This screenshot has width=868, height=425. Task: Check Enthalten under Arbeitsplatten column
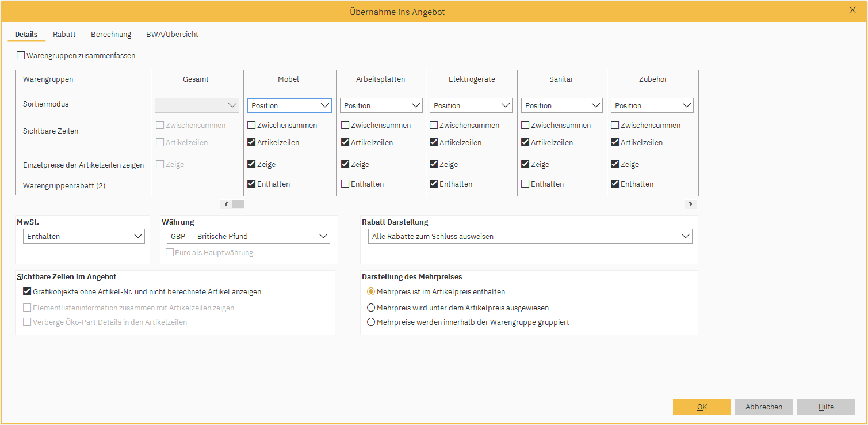click(x=345, y=184)
